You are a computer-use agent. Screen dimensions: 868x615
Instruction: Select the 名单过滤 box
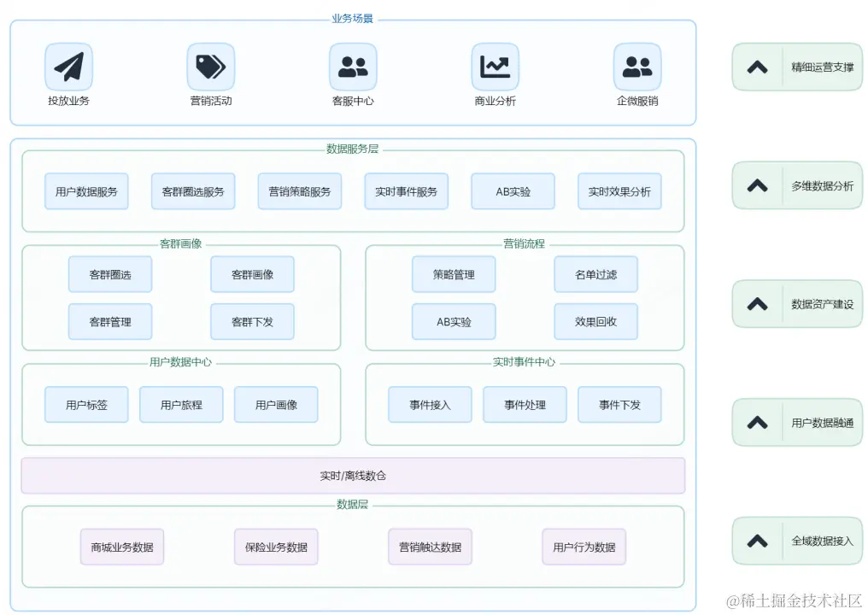[595, 274]
